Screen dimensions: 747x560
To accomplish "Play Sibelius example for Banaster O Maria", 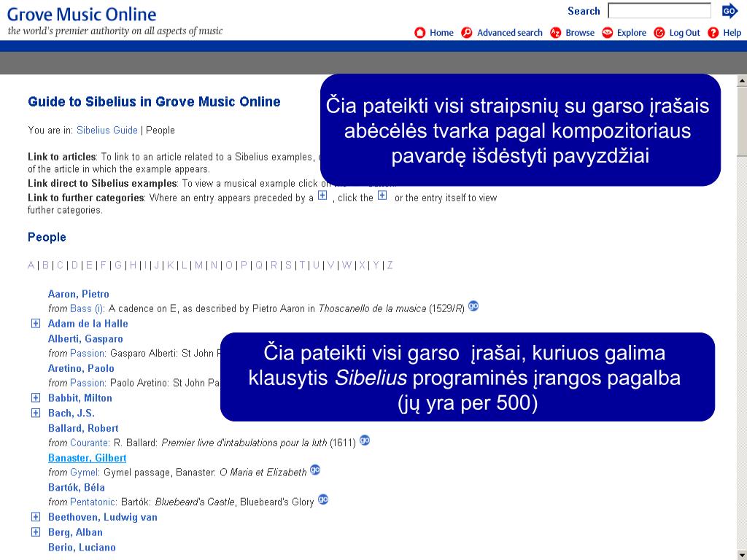I will [x=315, y=470].
